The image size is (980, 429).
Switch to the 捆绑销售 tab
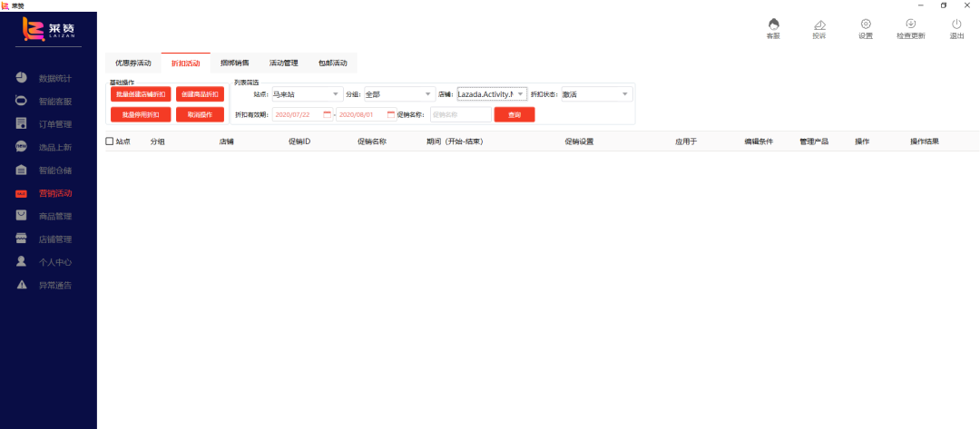234,63
